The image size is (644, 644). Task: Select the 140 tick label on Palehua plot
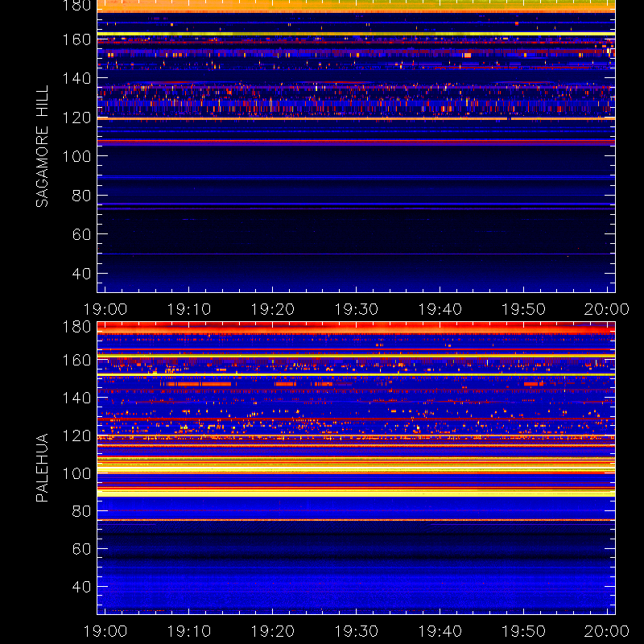pos(76,398)
